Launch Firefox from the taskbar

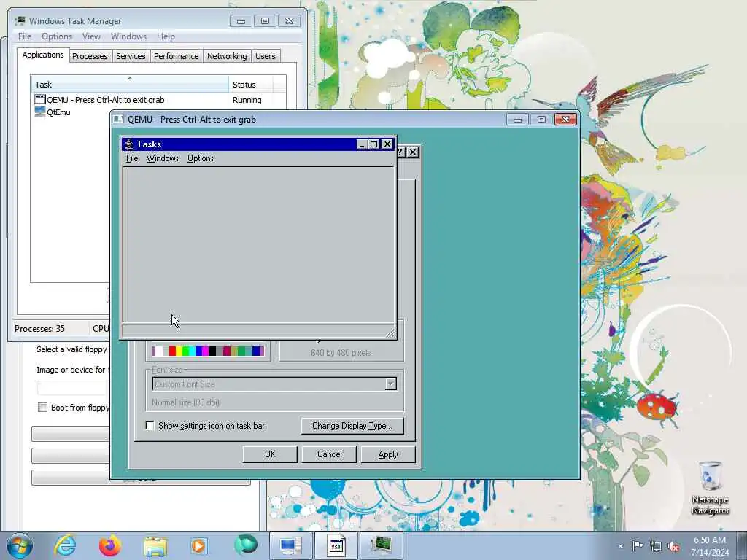pyautogui.click(x=110, y=545)
